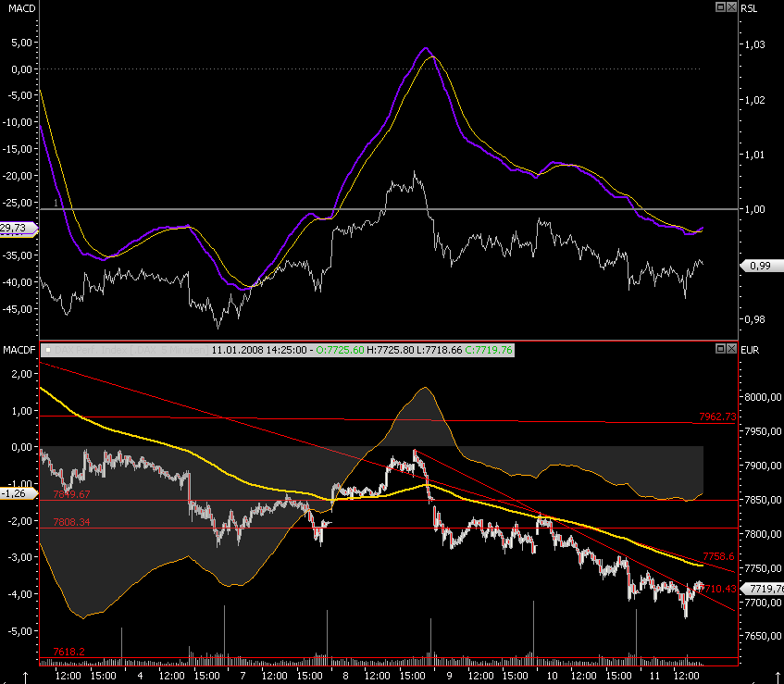
Task: Click date label 4 on time axis
Action: (x=140, y=676)
